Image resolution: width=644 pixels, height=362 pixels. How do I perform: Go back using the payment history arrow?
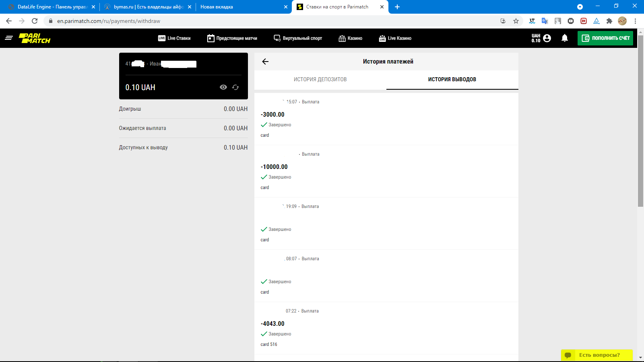tap(265, 62)
